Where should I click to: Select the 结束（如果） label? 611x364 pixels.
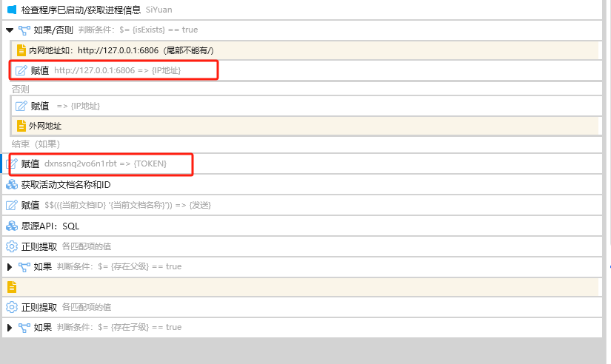36,144
